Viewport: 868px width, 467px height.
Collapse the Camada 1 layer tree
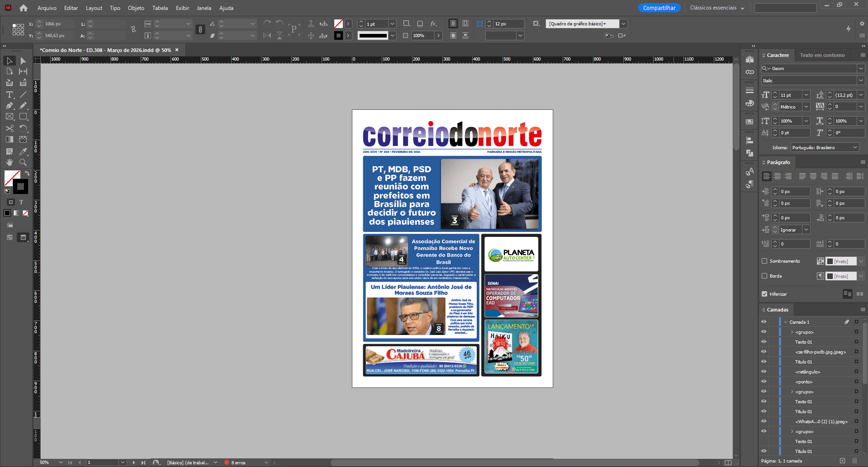(x=786, y=322)
